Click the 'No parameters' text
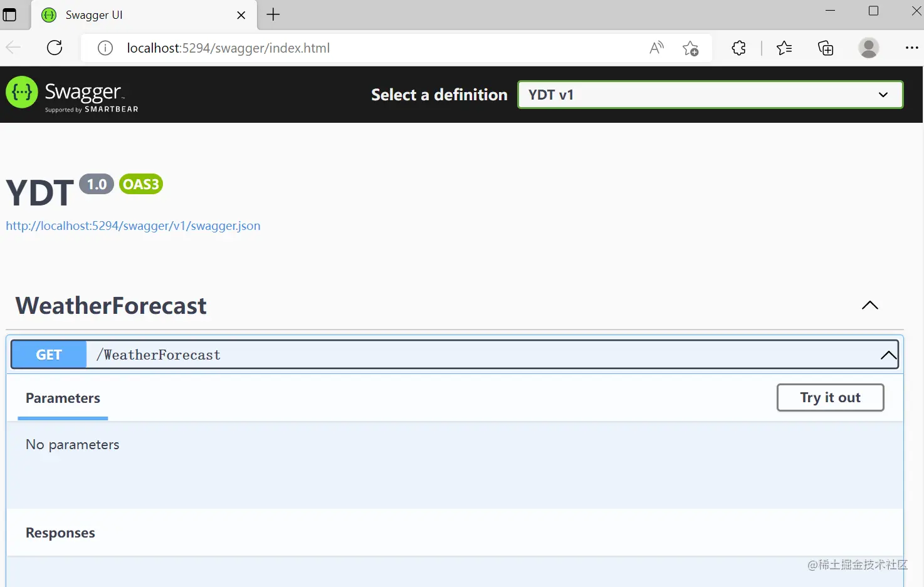Screen dimensions: 924x587 [73, 445]
